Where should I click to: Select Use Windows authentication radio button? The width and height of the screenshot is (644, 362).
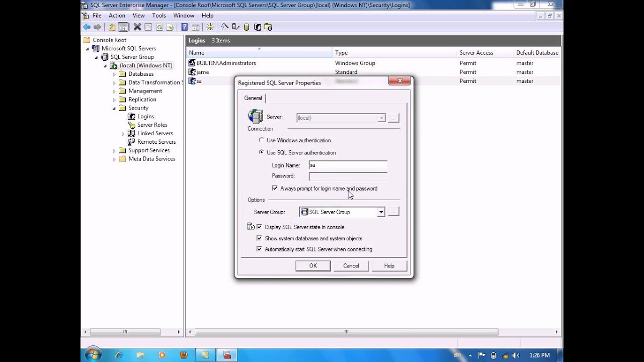click(x=261, y=140)
